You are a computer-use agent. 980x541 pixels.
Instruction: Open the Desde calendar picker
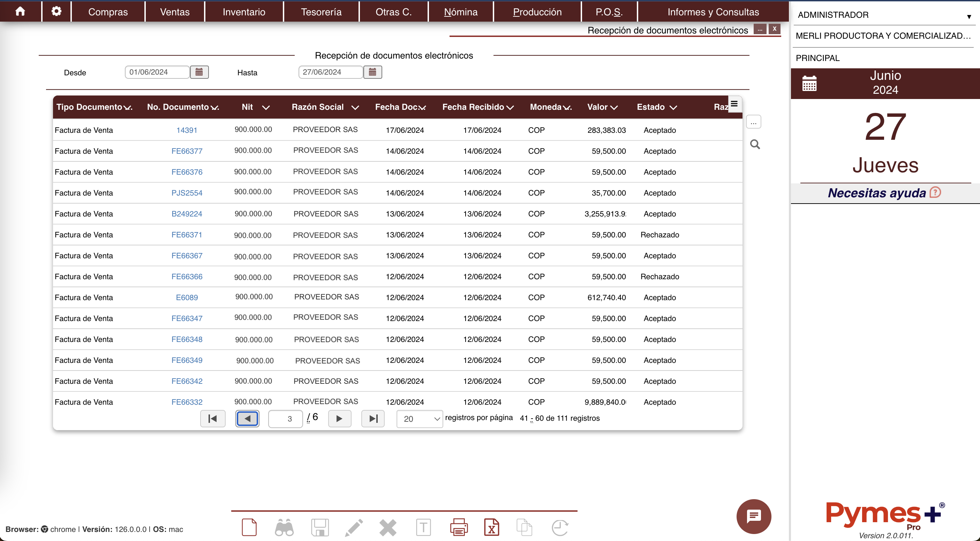tap(199, 72)
